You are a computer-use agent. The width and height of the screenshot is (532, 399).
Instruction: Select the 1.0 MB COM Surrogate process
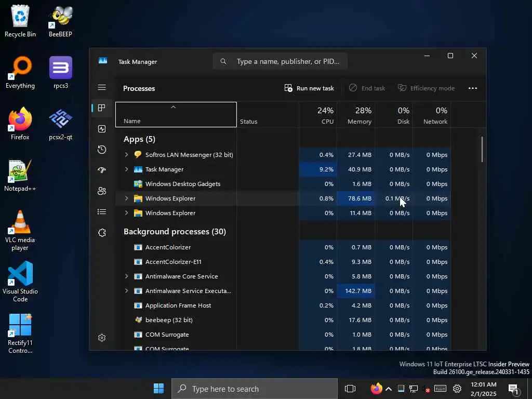[x=283, y=335]
